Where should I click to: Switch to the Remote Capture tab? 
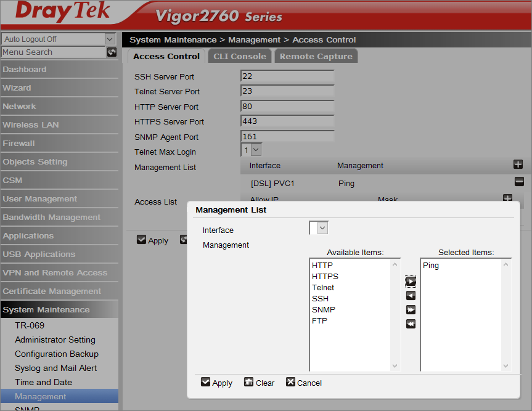pyautogui.click(x=316, y=56)
